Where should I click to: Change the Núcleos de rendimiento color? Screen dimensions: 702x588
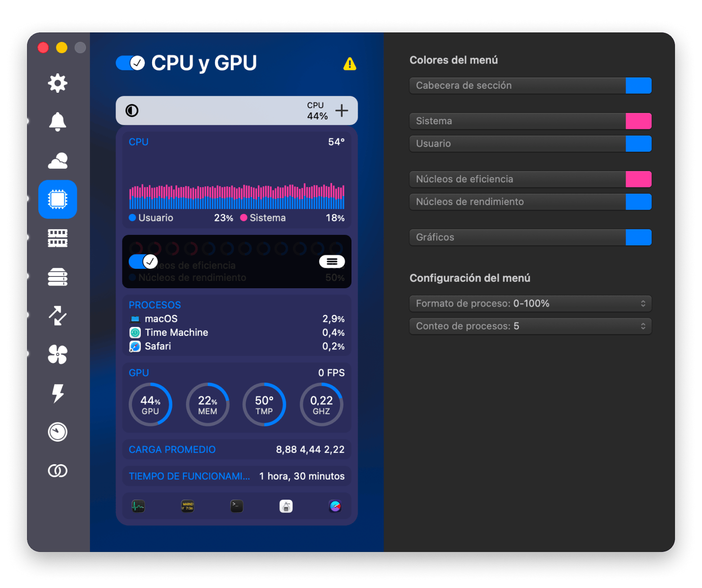(x=639, y=202)
